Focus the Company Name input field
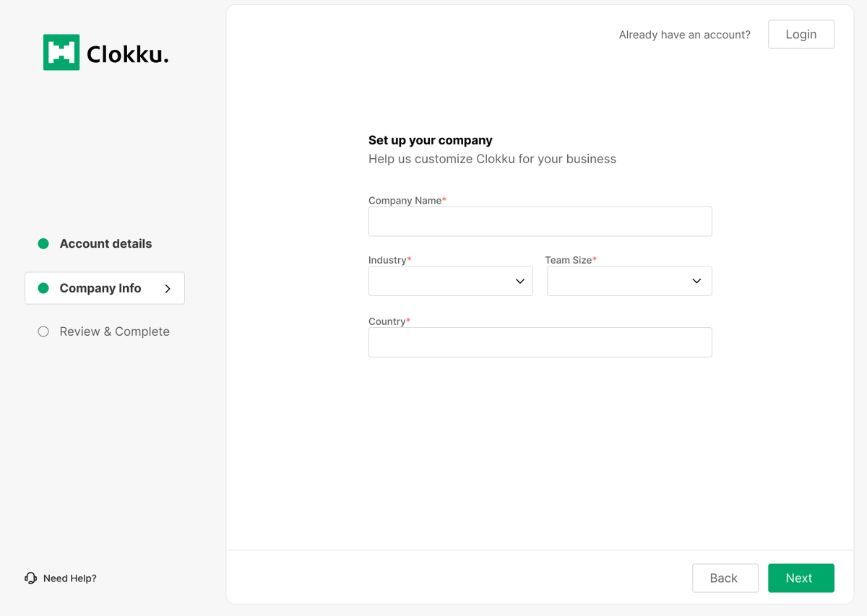867x616 pixels. [x=540, y=222]
